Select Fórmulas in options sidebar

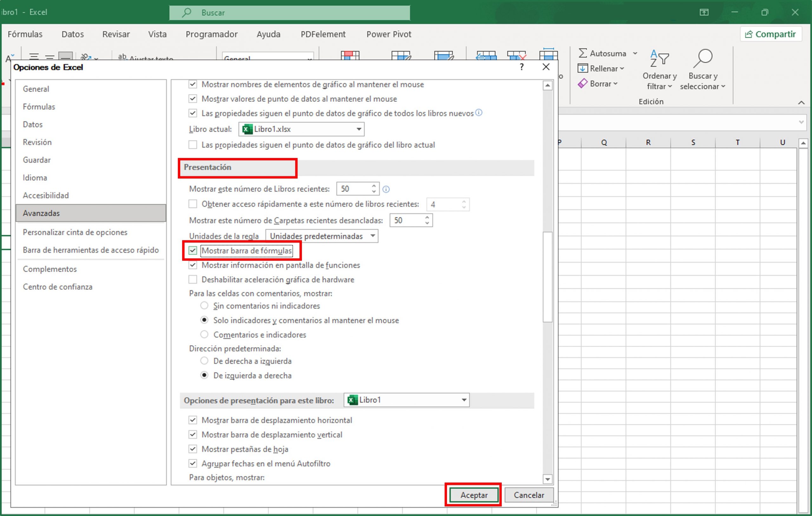[x=39, y=107]
